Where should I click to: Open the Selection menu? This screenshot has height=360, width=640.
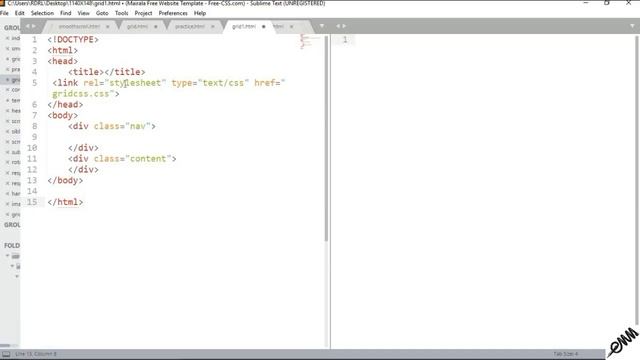pos(42,13)
